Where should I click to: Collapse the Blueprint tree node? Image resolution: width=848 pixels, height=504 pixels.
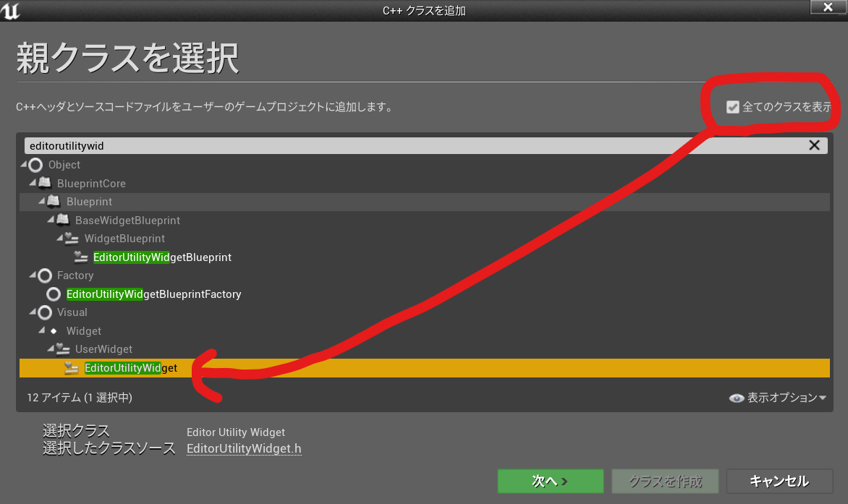(x=42, y=201)
